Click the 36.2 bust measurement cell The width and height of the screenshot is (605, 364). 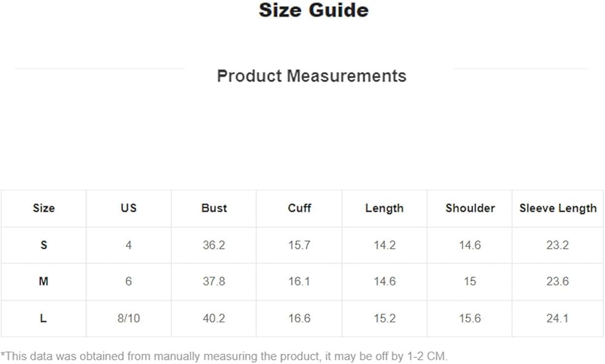point(214,245)
